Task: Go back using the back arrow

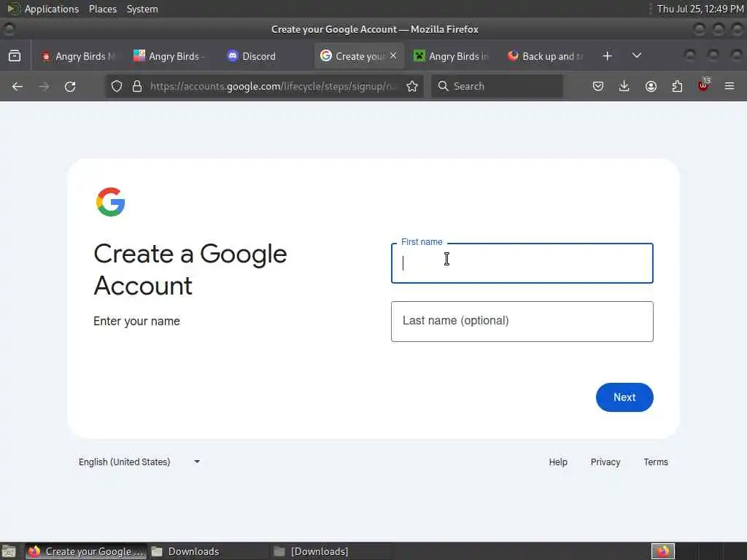Action: pos(18,86)
